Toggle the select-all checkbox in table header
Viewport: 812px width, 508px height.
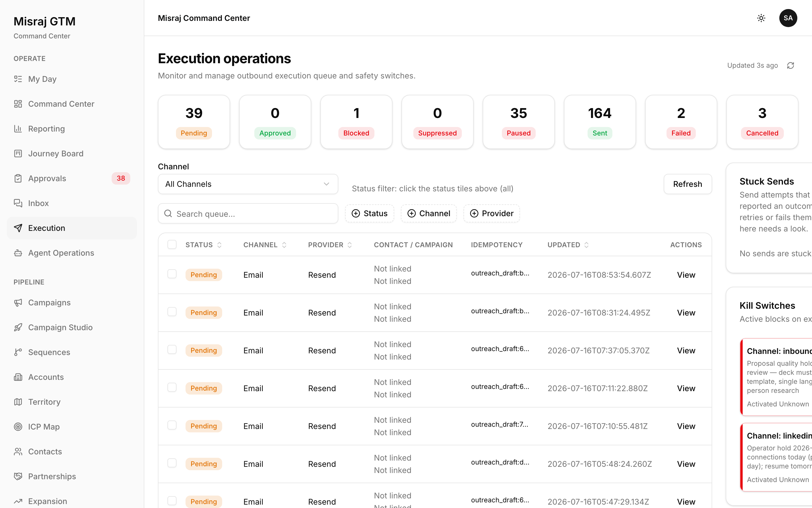coord(172,245)
